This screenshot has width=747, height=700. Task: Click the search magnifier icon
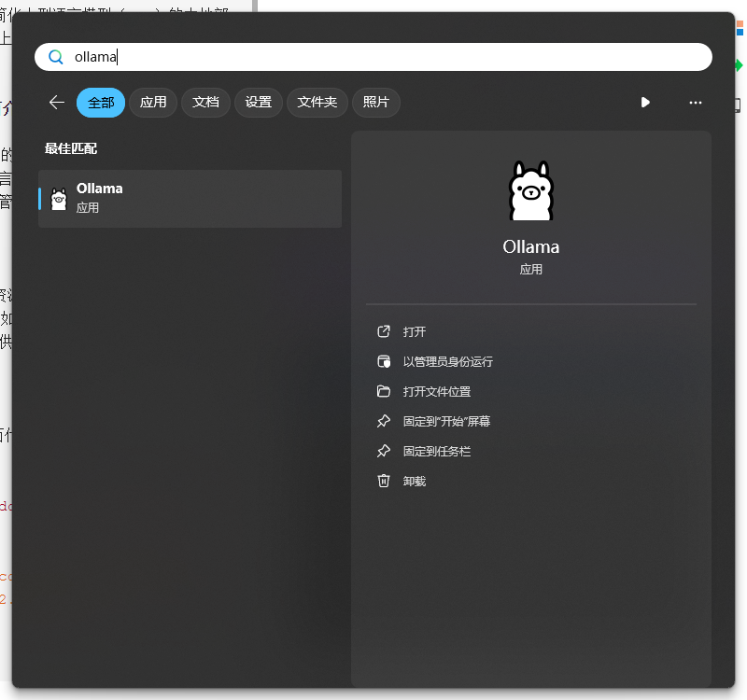(x=56, y=57)
